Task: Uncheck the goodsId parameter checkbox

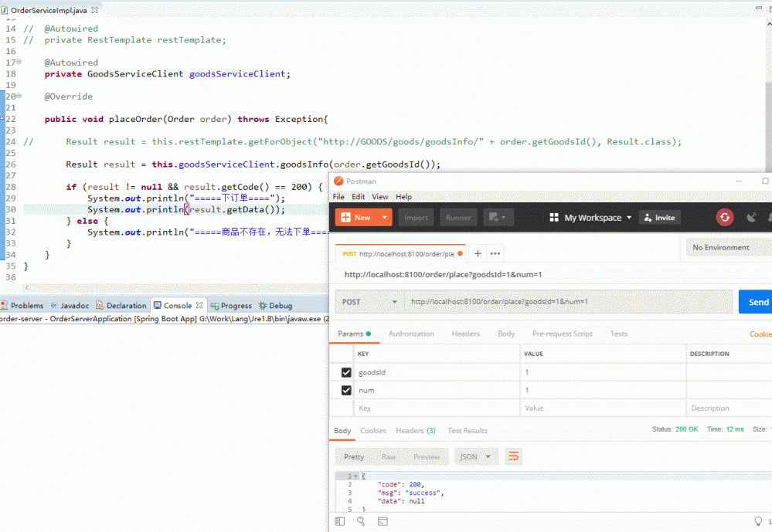Action: 346,372
